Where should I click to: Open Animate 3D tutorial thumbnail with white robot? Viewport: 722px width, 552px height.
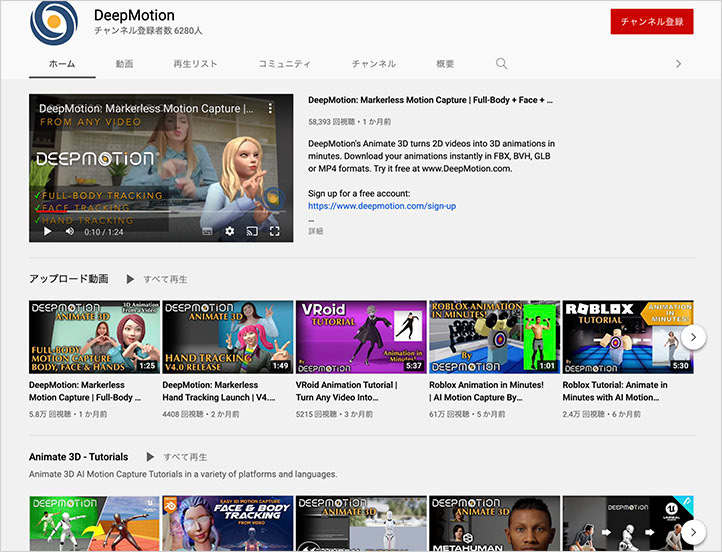point(361,523)
